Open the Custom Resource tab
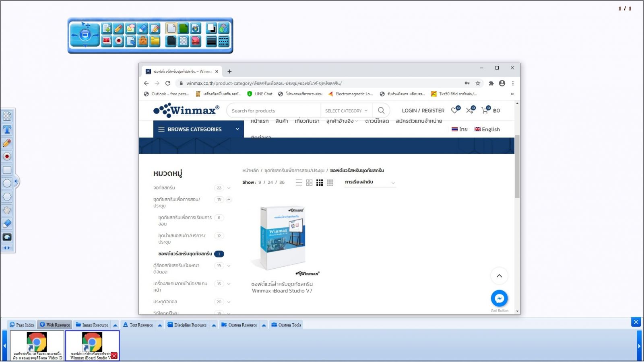Image resolution: width=644 pixels, height=362 pixels. click(x=239, y=325)
